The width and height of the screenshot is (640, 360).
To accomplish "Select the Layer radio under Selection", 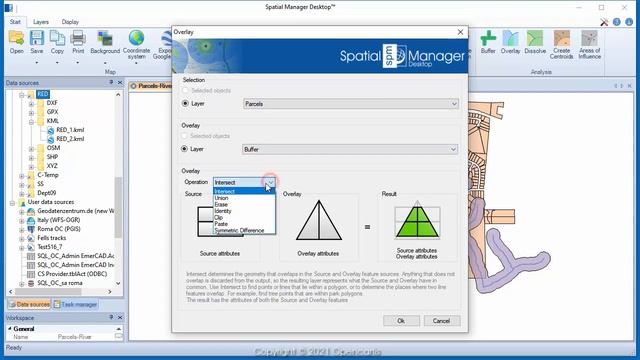I will tap(185, 104).
